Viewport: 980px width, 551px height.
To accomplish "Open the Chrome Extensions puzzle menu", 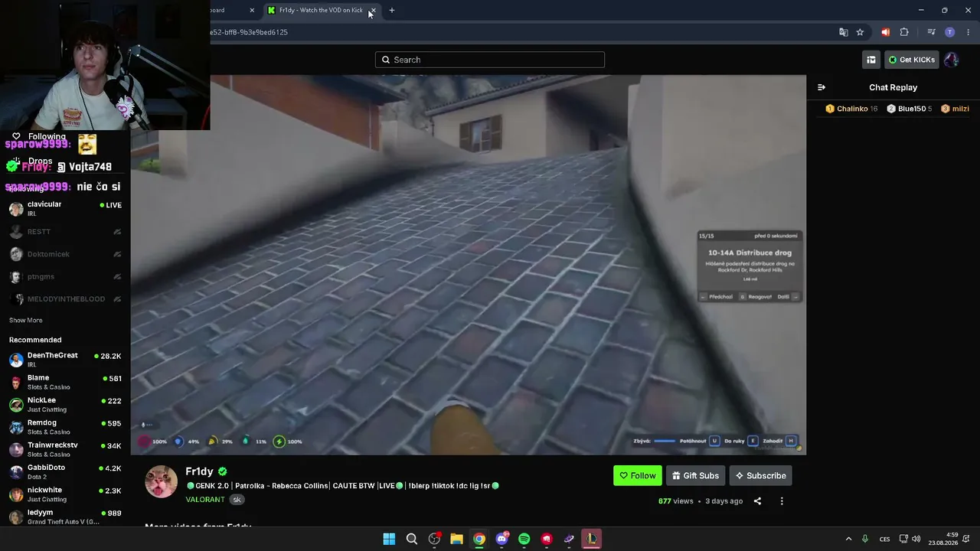I will tap(904, 32).
